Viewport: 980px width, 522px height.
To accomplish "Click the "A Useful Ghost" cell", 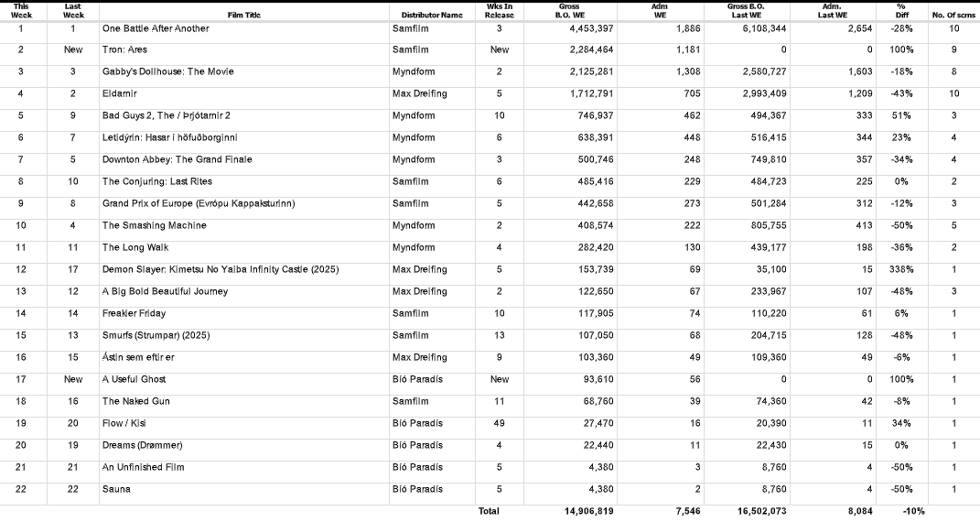I will pos(135,379).
